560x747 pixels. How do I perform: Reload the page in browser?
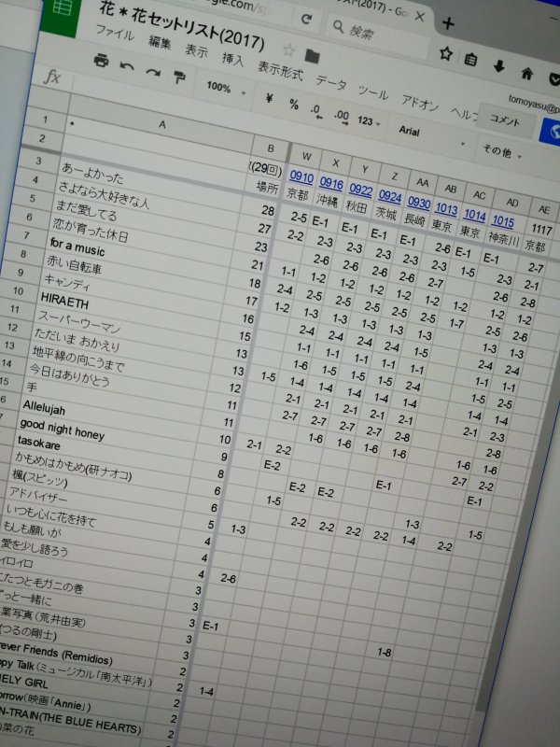tap(307, 19)
